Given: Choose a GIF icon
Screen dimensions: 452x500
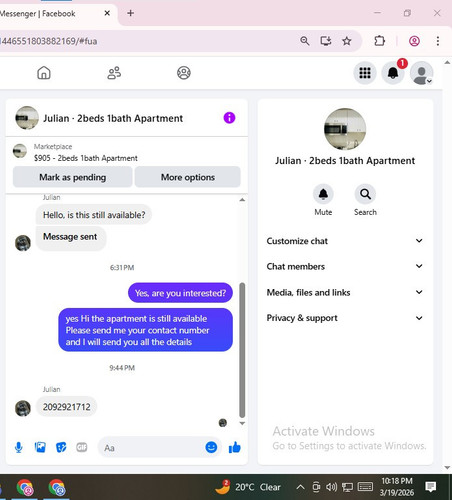Looking at the screenshot, I should [82, 447].
